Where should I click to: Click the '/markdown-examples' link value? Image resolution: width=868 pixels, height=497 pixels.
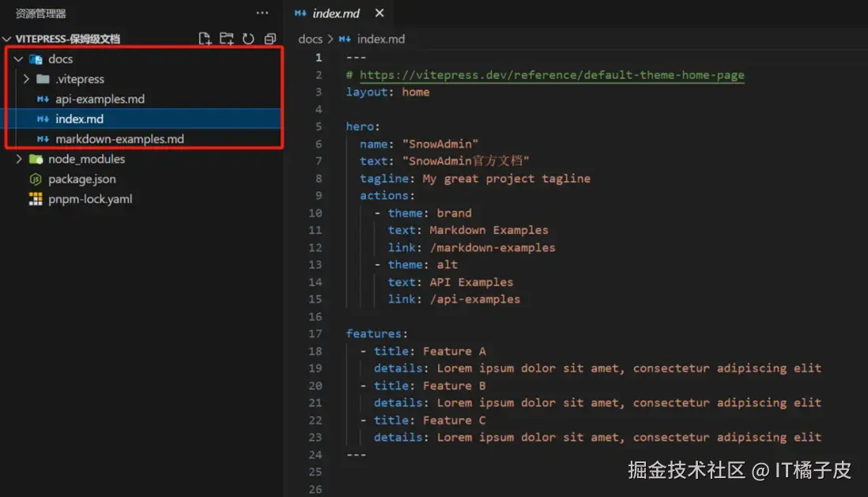tap(492, 247)
